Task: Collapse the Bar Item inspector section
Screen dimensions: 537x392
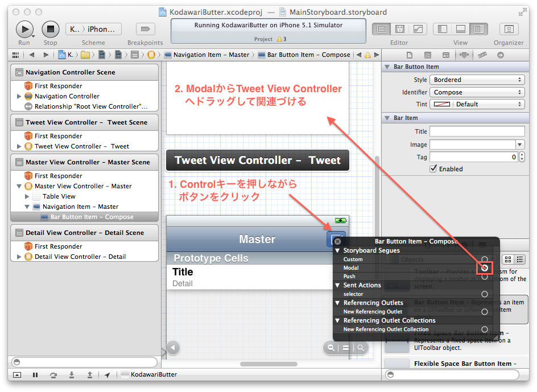Action: tap(387, 118)
